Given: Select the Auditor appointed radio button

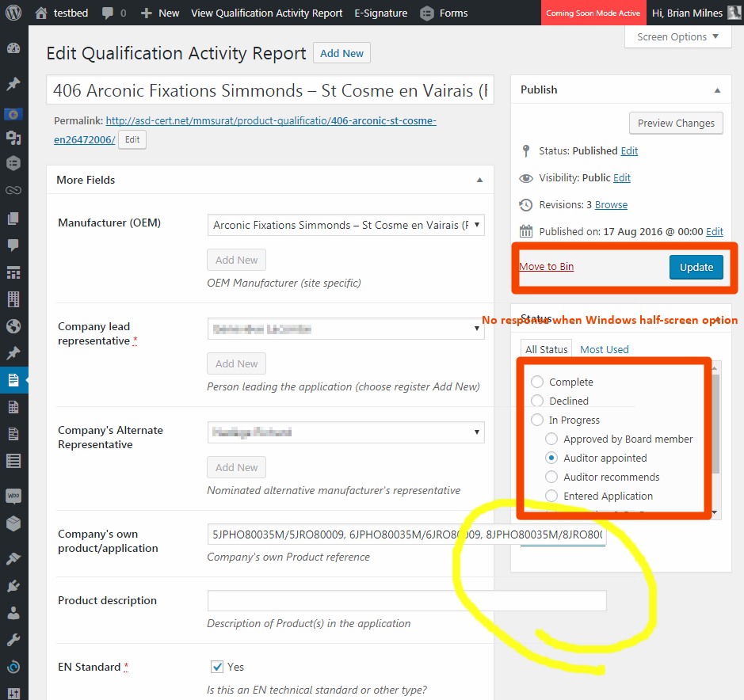Looking at the screenshot, I should click(551, 458).
